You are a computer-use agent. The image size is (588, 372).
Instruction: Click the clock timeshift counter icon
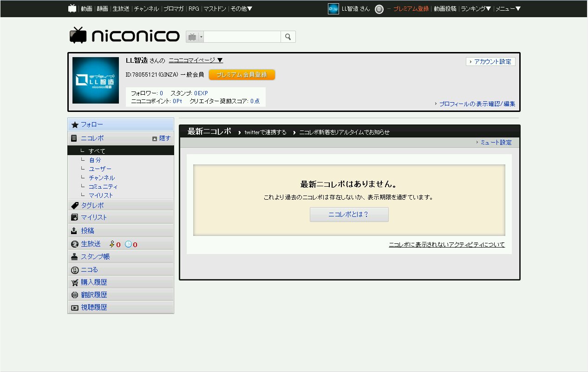click(x=128, y=244)
